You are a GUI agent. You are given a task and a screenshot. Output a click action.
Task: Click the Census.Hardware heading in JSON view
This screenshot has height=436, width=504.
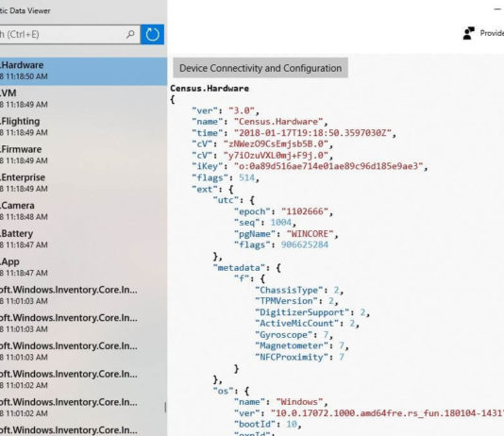click(x=210, y=89)
